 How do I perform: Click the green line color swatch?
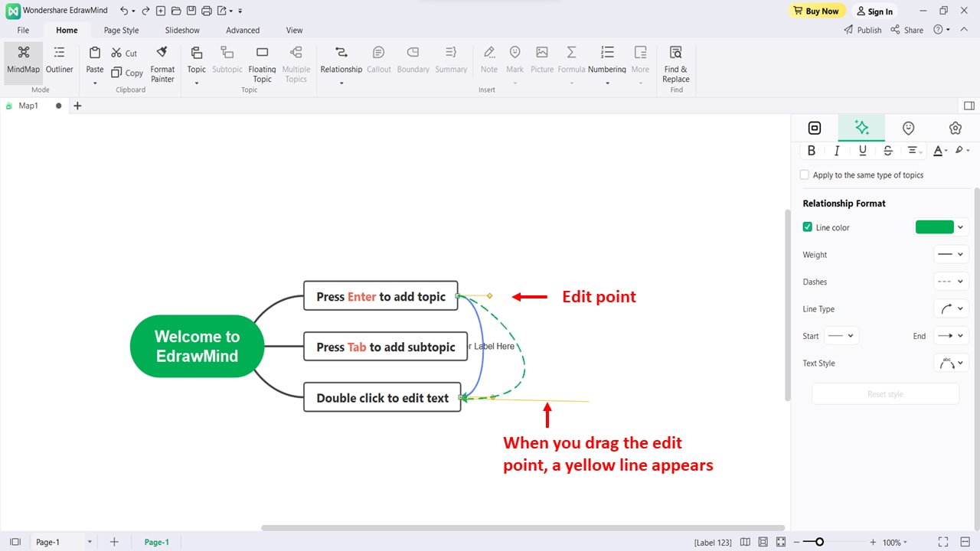pyautogui.click(x=935, y=227)
